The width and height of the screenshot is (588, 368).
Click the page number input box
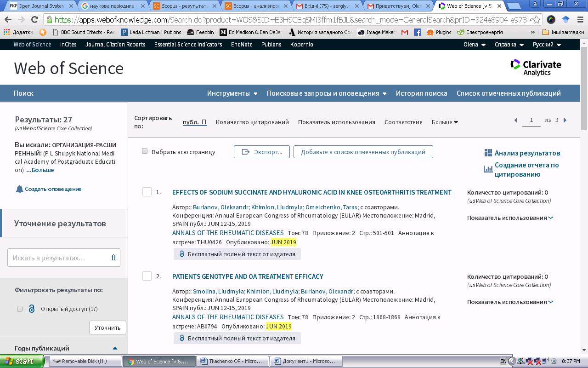(531, 120)
